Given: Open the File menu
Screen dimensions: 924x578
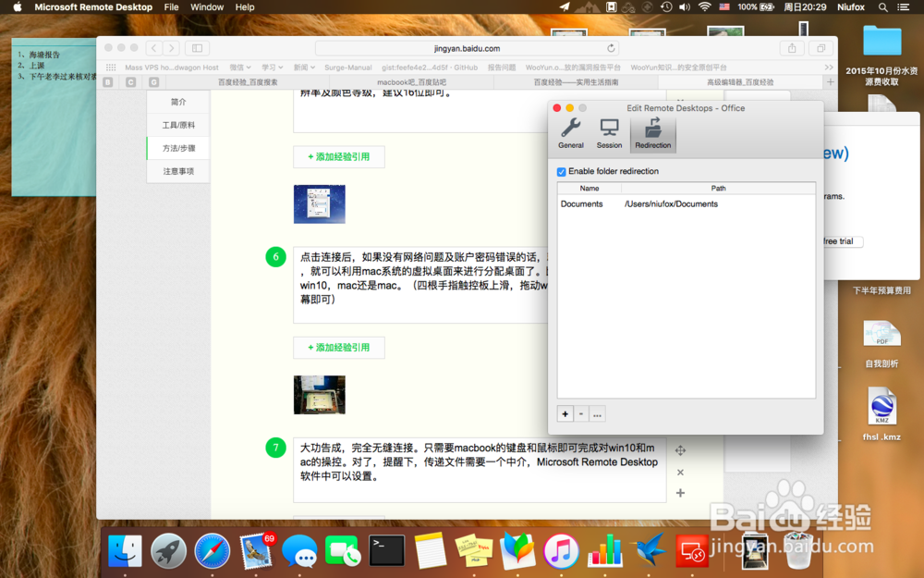Looking at the screenshot, I should [172, 7].
